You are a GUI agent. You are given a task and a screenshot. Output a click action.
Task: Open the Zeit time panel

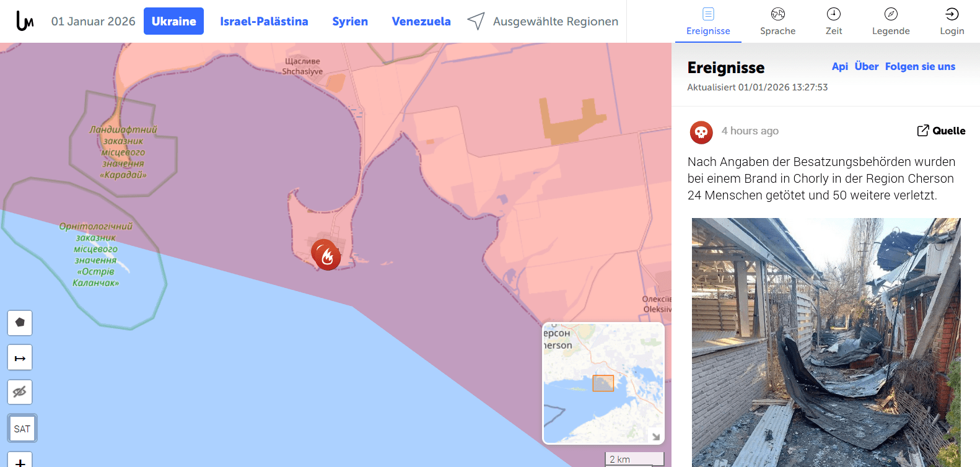click(834, 22)
